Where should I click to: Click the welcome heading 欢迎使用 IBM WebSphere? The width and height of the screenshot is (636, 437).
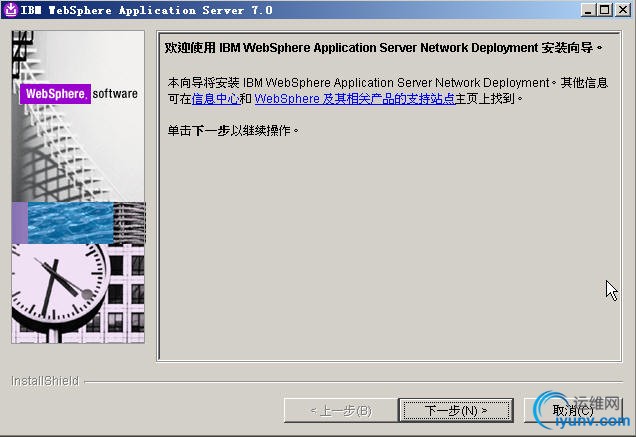point(383,48)
